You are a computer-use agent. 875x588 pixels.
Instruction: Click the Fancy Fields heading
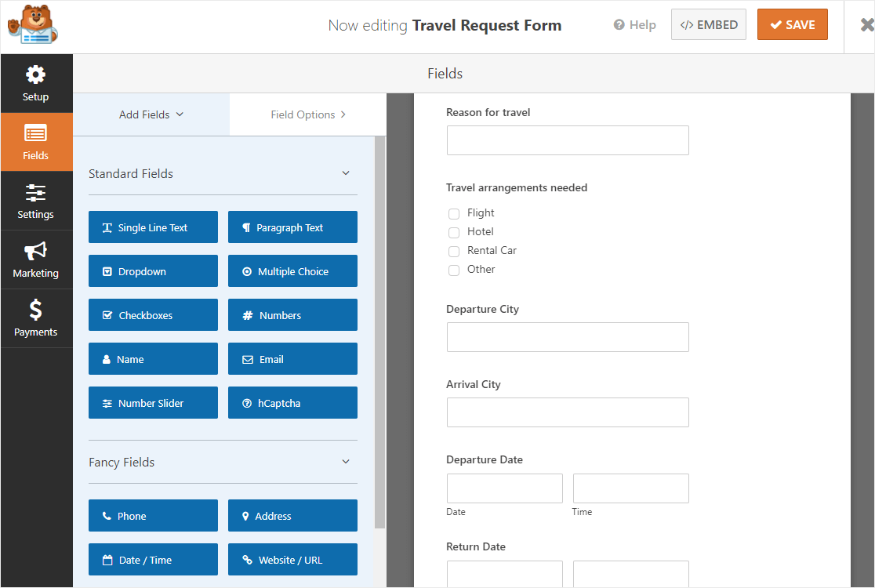[x=122, y=462]
